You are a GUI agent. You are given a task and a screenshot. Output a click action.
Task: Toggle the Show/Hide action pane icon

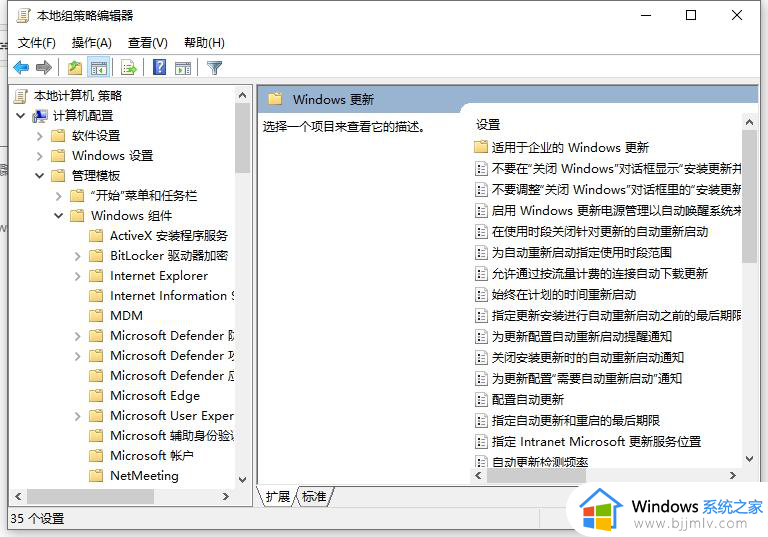[183, 67]
